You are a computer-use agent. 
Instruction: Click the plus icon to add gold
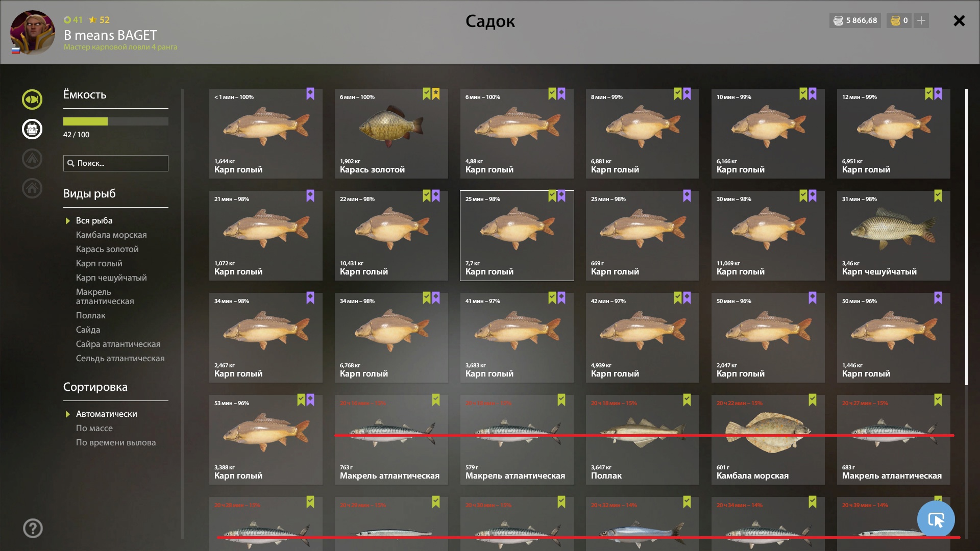921,20
